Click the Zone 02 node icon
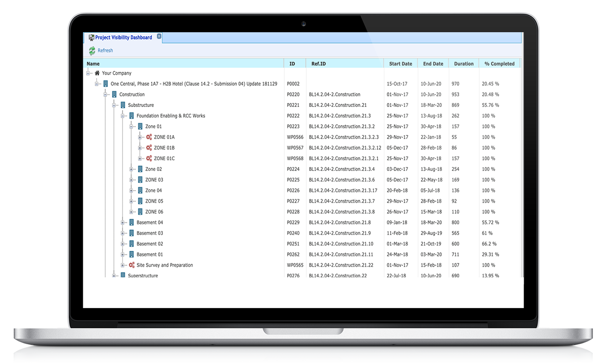The width and height of the screenshot is (607, 364). (140, 169)
